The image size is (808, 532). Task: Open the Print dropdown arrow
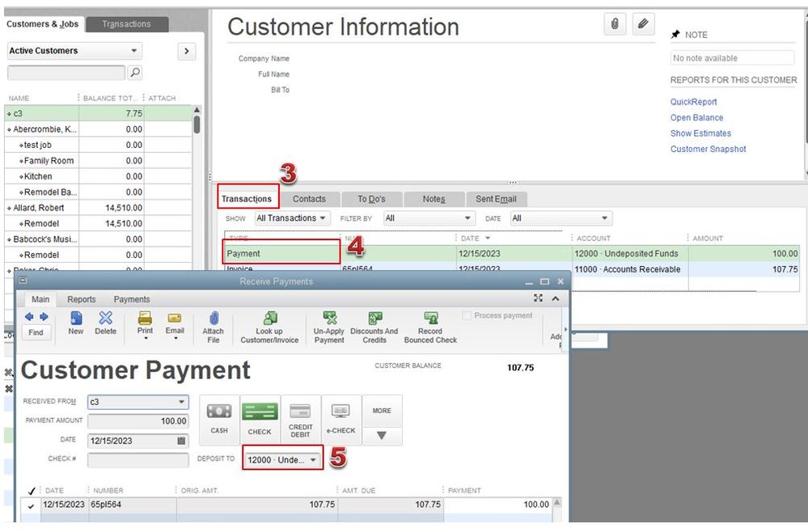point(146,338)
